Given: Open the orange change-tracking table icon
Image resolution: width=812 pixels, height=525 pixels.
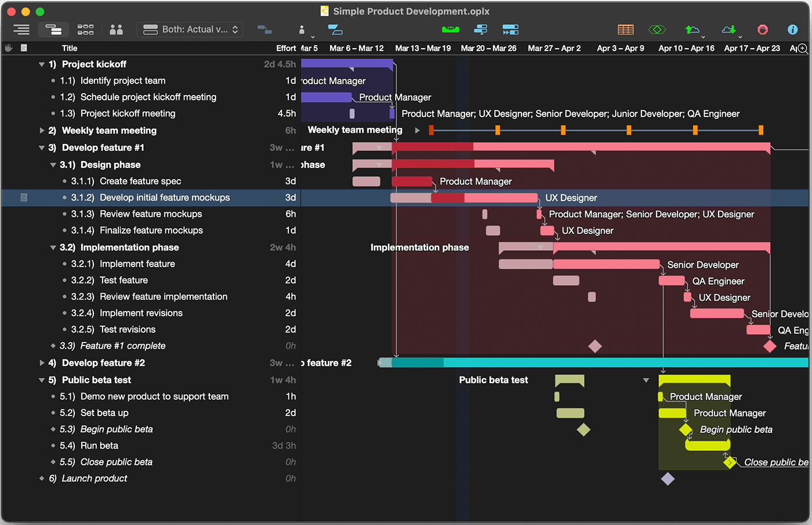Looking at the screenshot, I should (625, 28).
